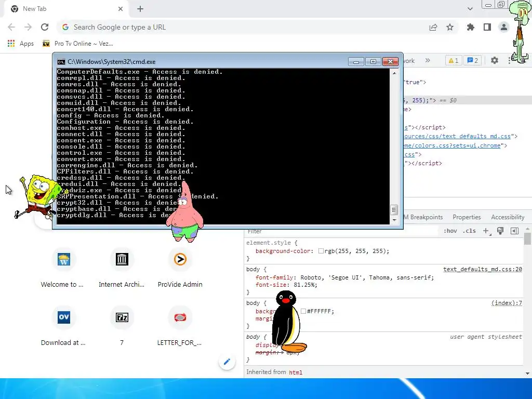Open the Welcome to shortcut tile
The width and height of the screenshot is (532, 399).
tap(63, 269)
